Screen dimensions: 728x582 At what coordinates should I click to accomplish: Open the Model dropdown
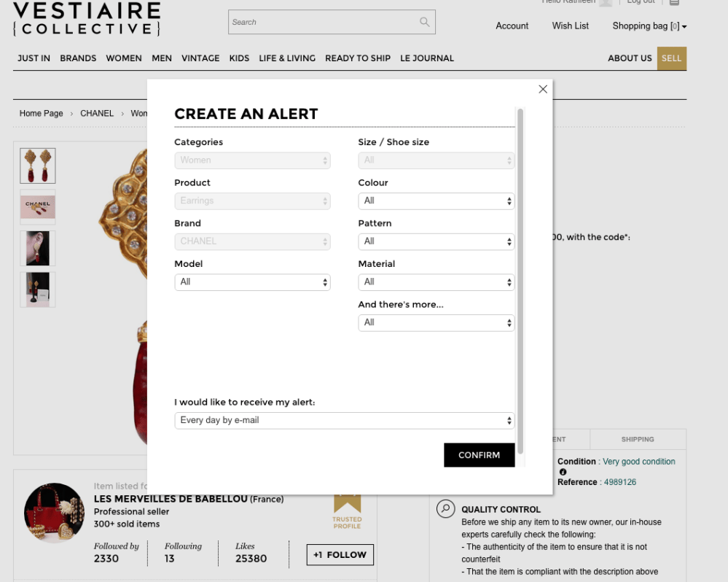[x=252, y=282]
